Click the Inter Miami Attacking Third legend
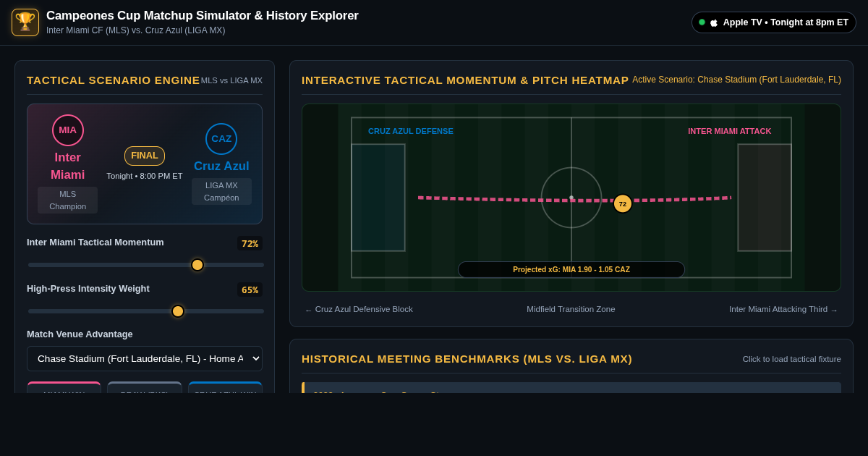 pos(783,310)
